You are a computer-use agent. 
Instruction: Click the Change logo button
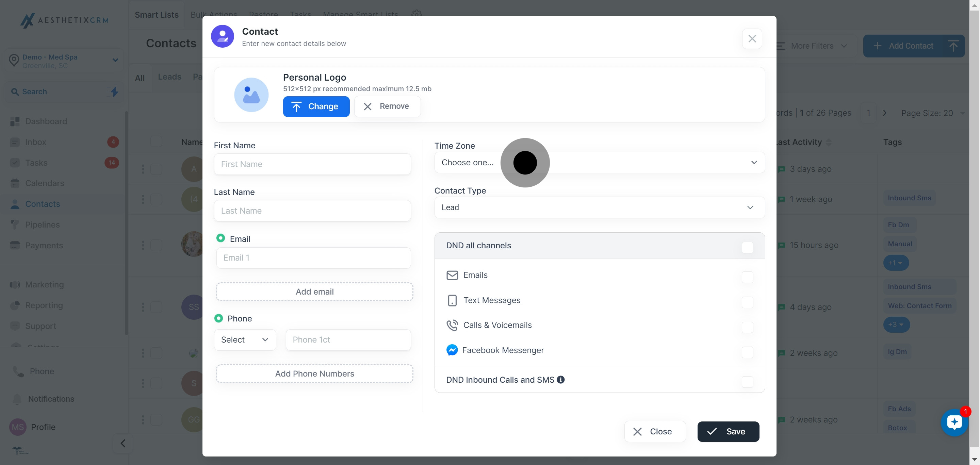point(316,106)
